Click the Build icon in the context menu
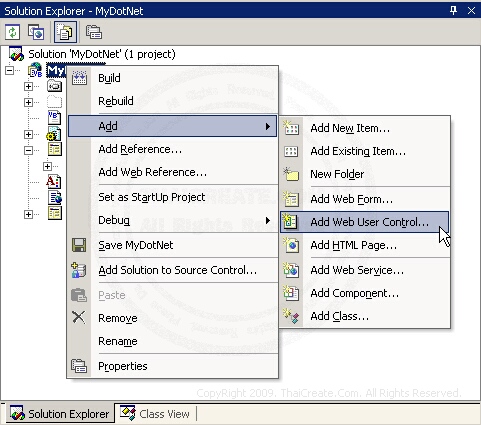 pyautogui.click(x=80, y=78)
